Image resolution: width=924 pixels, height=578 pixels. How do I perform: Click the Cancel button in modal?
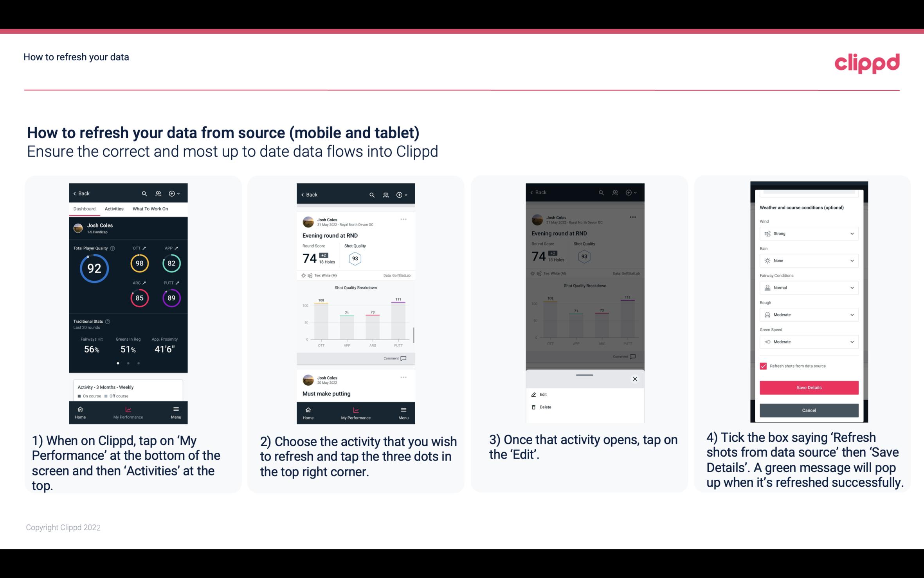pyautogui.click(x=808, y=410)
